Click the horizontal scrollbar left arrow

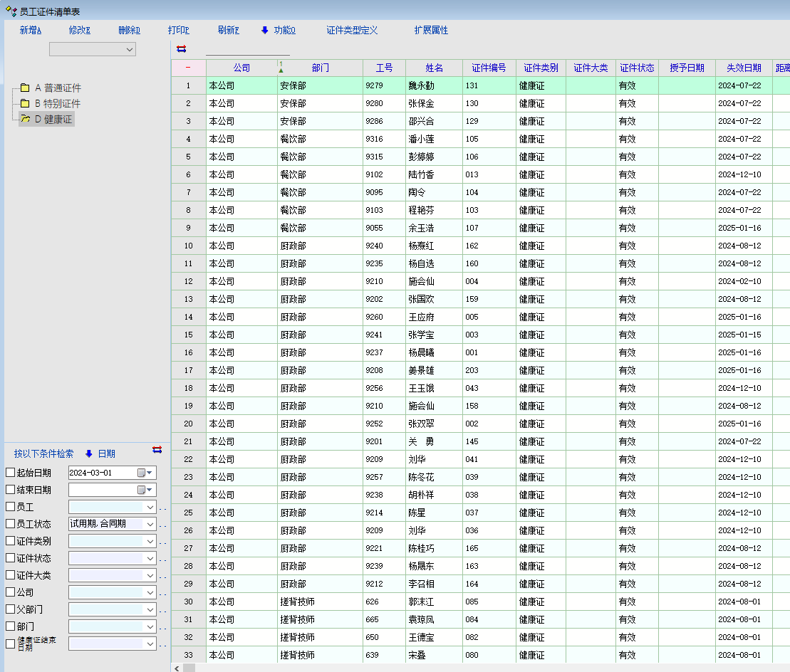pyautogui.click(x=176, y=668)
